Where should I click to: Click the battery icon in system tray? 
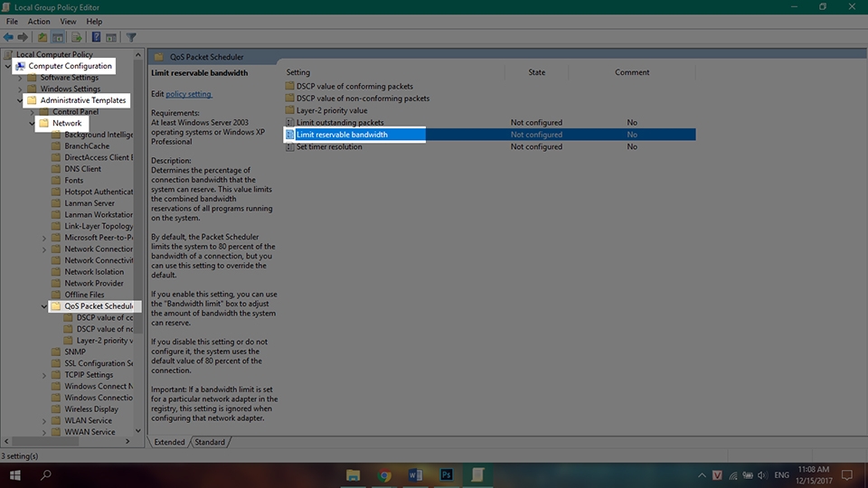point(748,475)
